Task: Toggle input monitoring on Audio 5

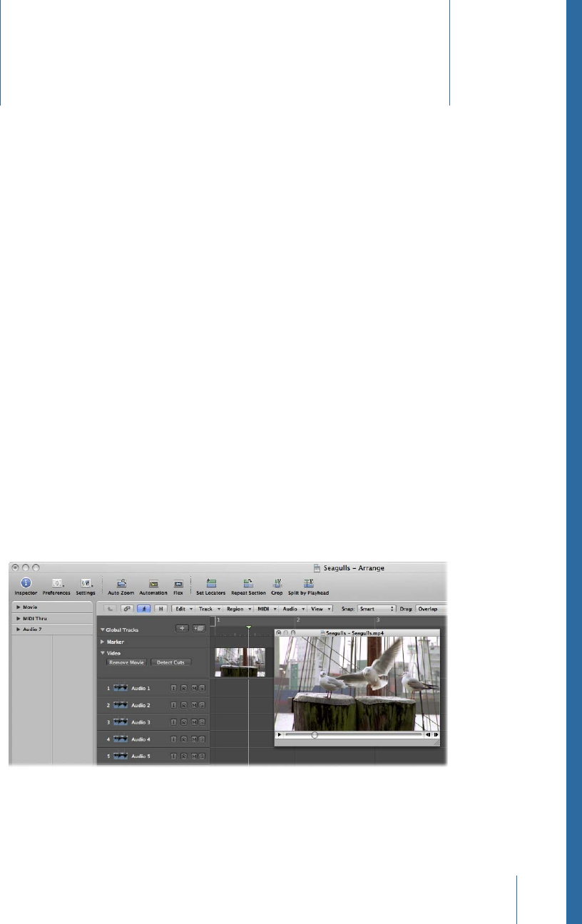Action: point(173,756)
